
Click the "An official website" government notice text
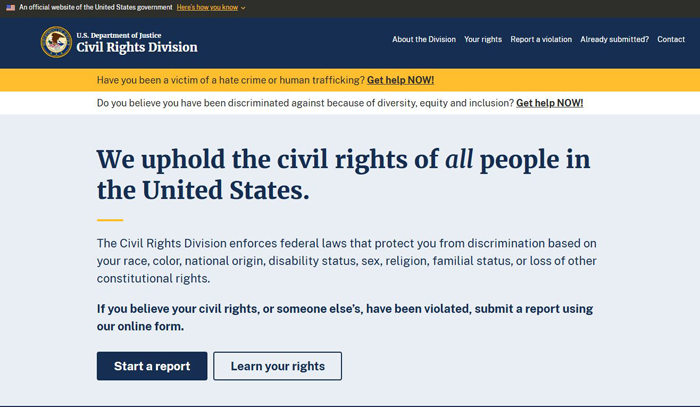tap(96, 8)
